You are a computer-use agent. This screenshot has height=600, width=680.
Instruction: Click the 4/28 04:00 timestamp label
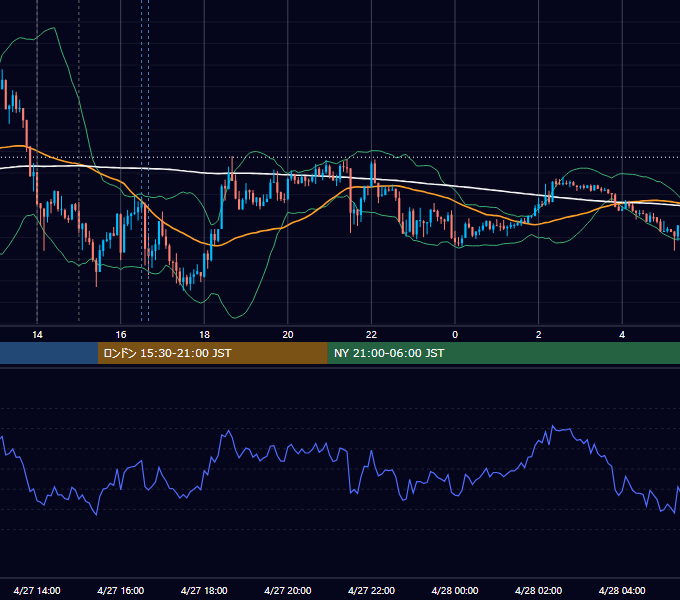pos(622,590)
